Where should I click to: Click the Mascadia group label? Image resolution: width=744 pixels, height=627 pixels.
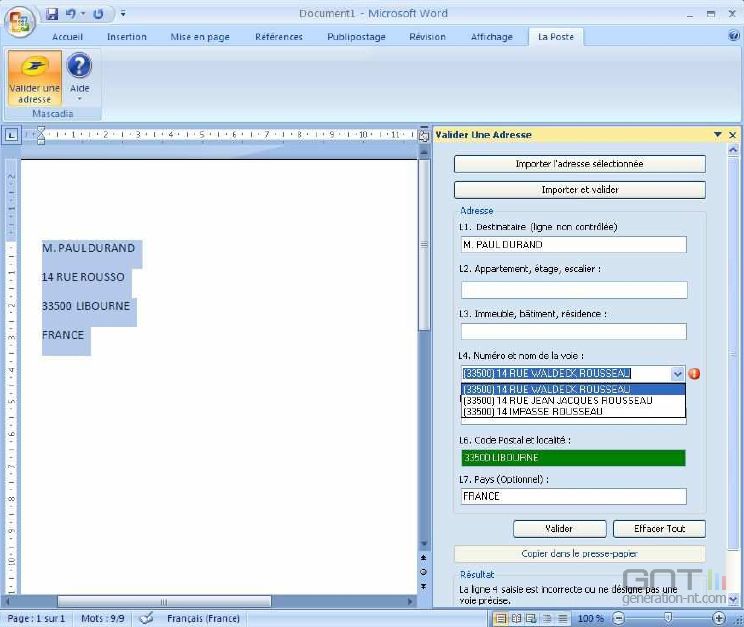[53, 113]
